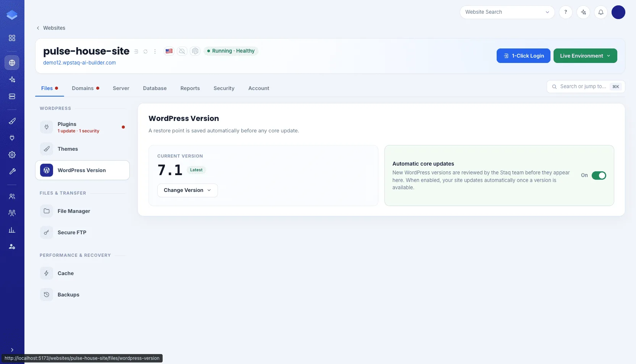Open File Manager
This screenshot has width=636, height=364.
(82, 211)
